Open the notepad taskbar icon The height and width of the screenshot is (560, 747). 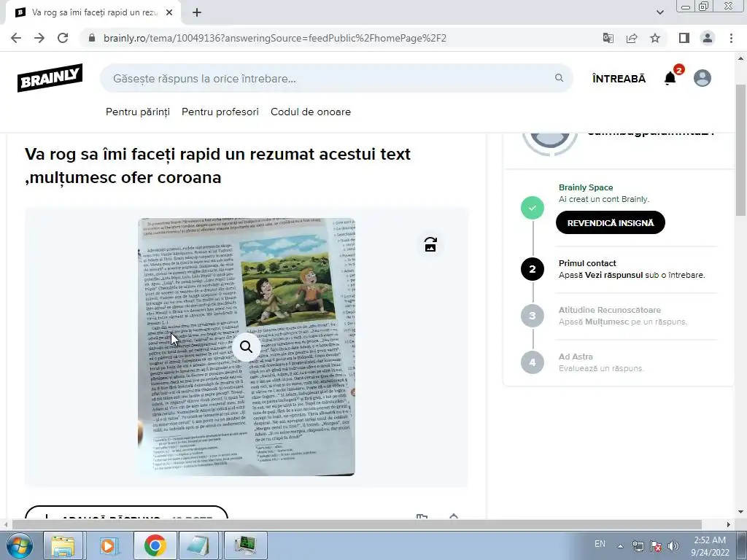[x=198, y=545]
